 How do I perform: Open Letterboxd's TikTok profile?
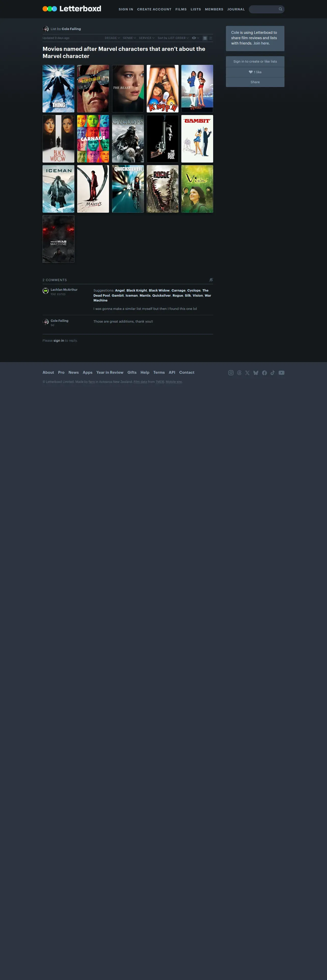pos(272,373)
